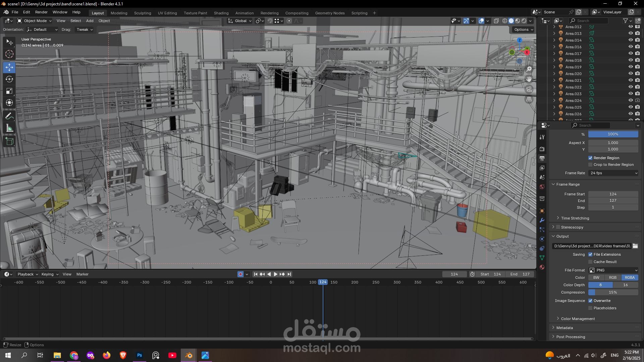Play the animation in the timeline
644x362 pixels.
276,274
